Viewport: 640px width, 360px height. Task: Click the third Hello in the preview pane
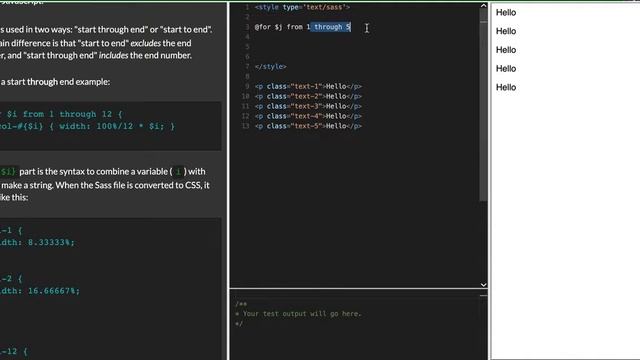(506, 50)
